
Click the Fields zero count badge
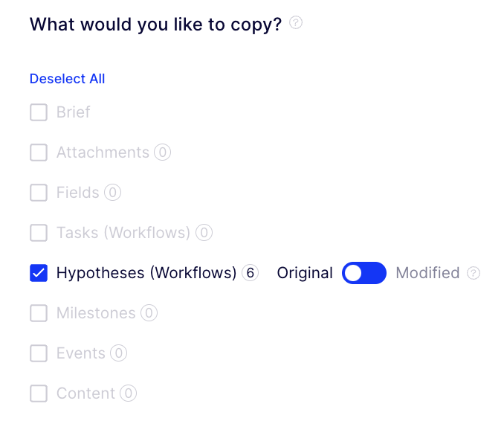point(112,193)
